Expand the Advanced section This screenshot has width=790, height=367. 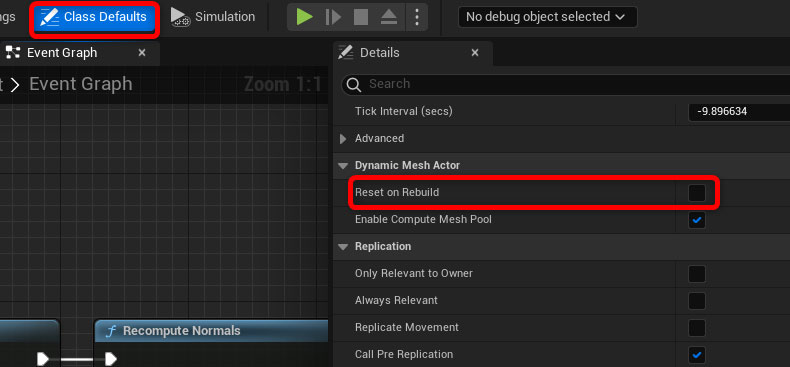[x=343, y=139]
